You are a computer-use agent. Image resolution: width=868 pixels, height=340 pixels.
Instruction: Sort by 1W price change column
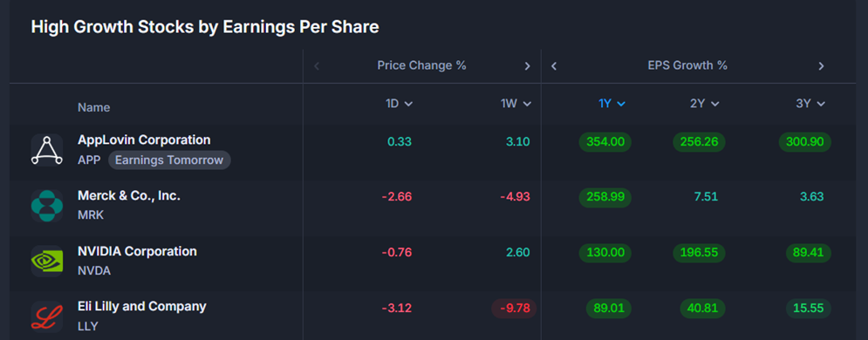click(x=516, y=104)
